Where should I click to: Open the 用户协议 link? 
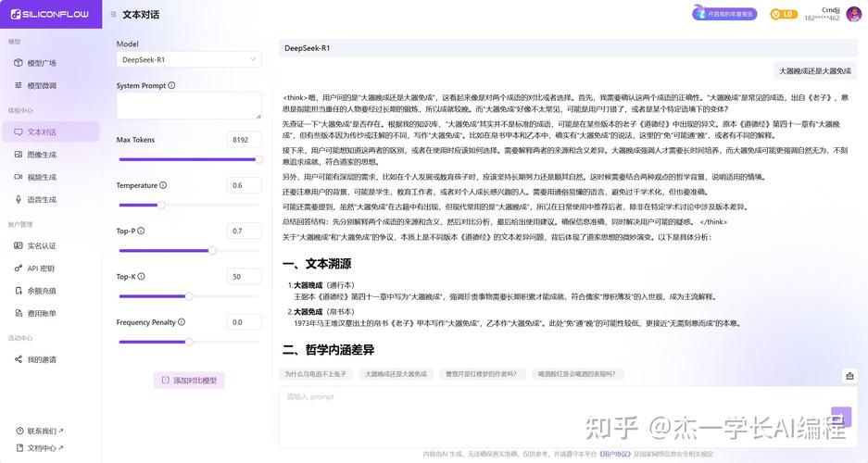click(x=615, y=454)
